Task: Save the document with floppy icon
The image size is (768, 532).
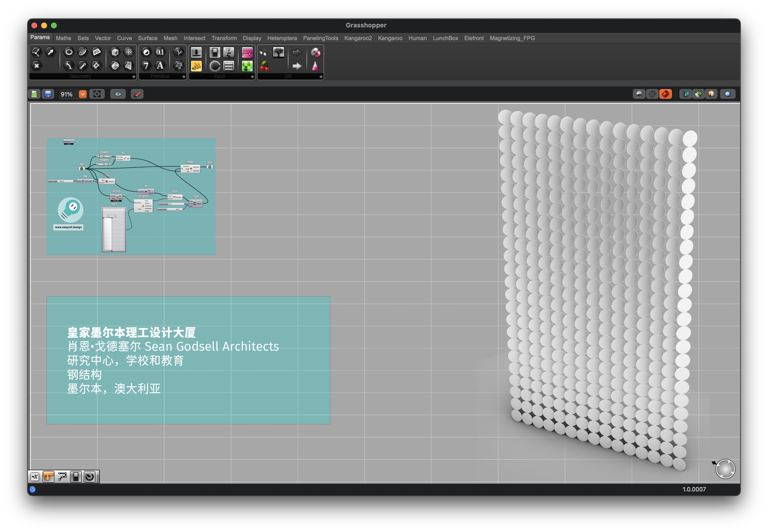Action: pos(48,94)
